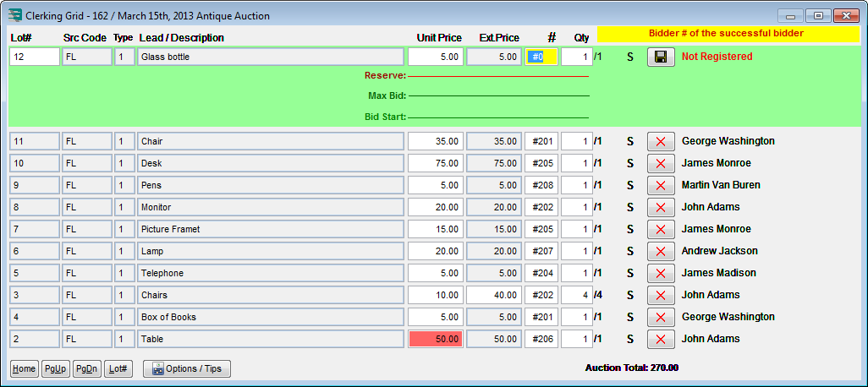Click the Qty field for Chairs row
868x387 pixels.
[x=576, y=295]
